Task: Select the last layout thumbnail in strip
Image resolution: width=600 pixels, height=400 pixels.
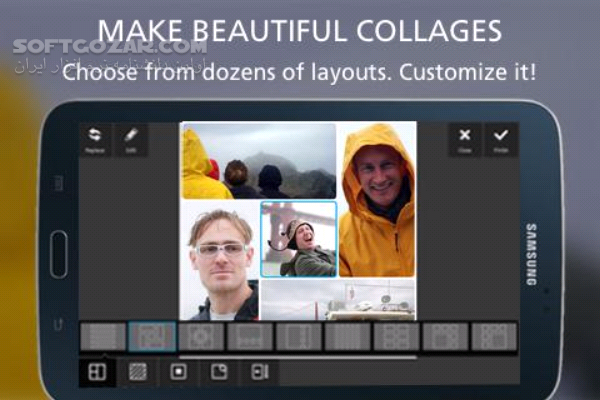Action: (494, 337)
